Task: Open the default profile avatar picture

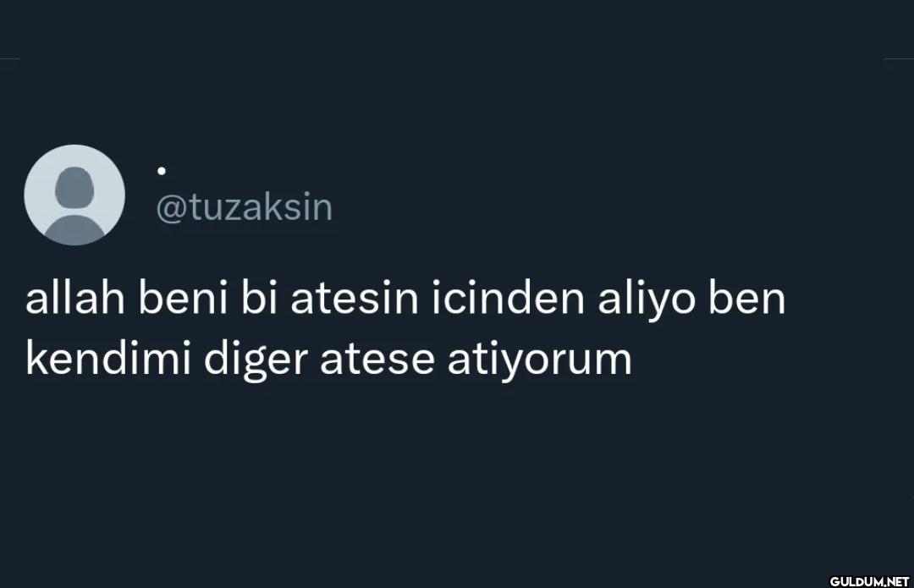Action: coord(74,195)
